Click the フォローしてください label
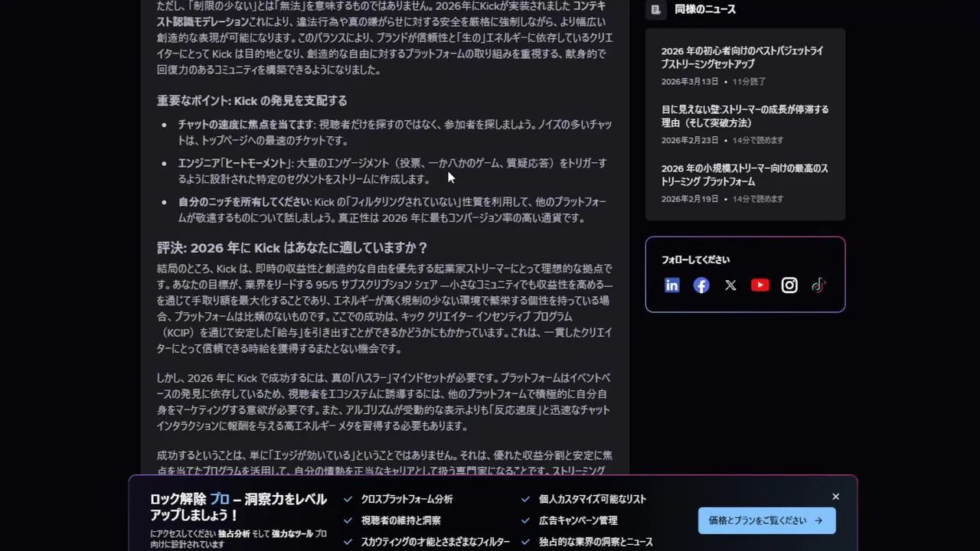Screen dimensions: 980x551 point(695,259)
